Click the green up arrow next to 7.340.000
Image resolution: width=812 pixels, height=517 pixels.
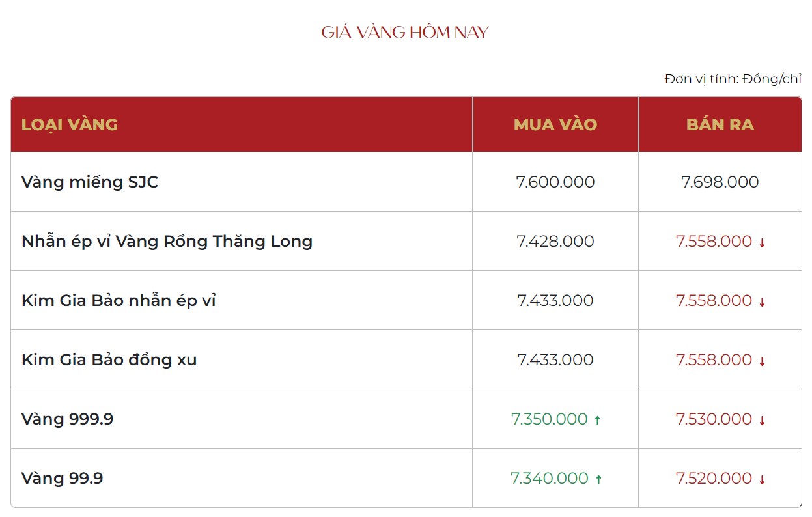point(598,479)
